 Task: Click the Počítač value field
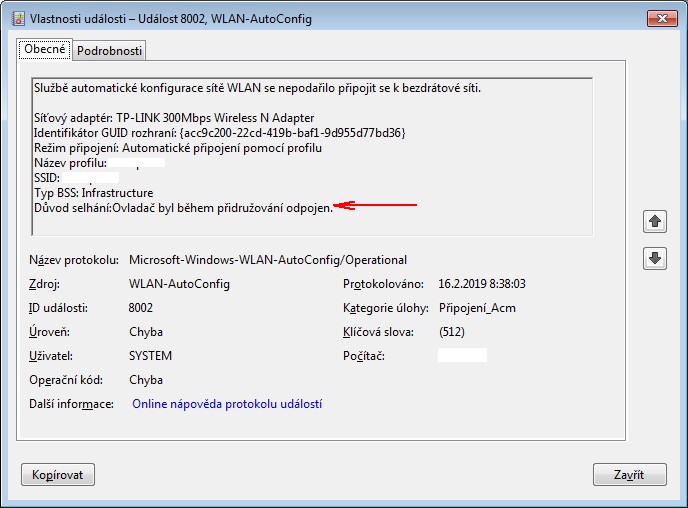(x=462, y=356)
